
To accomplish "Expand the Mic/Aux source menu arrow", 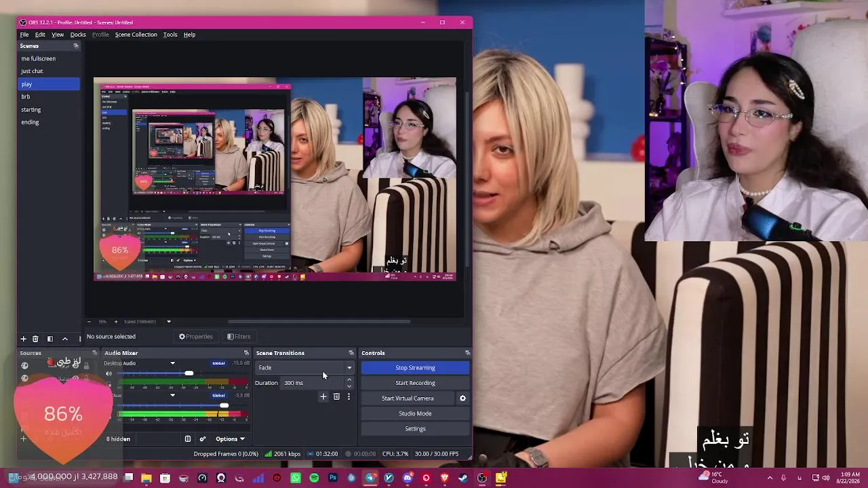I will click(x=172, y=395).
